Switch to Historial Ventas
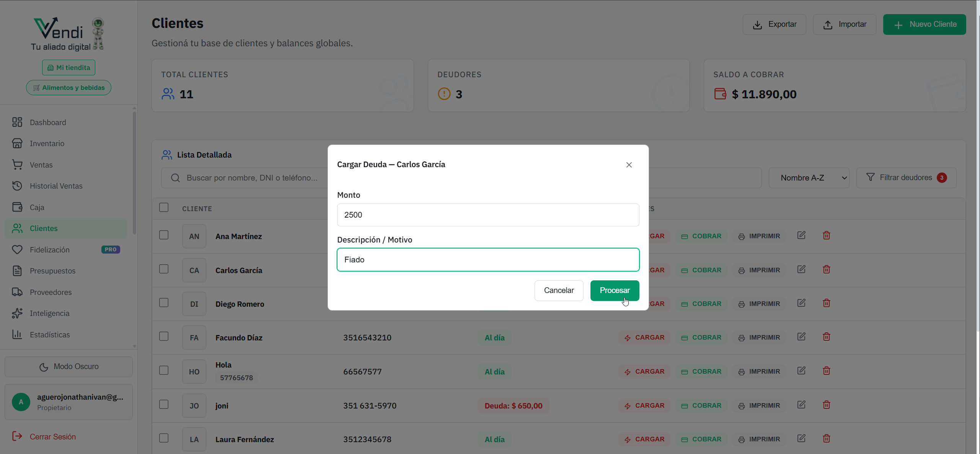980x454 pixels. point(56,186)
